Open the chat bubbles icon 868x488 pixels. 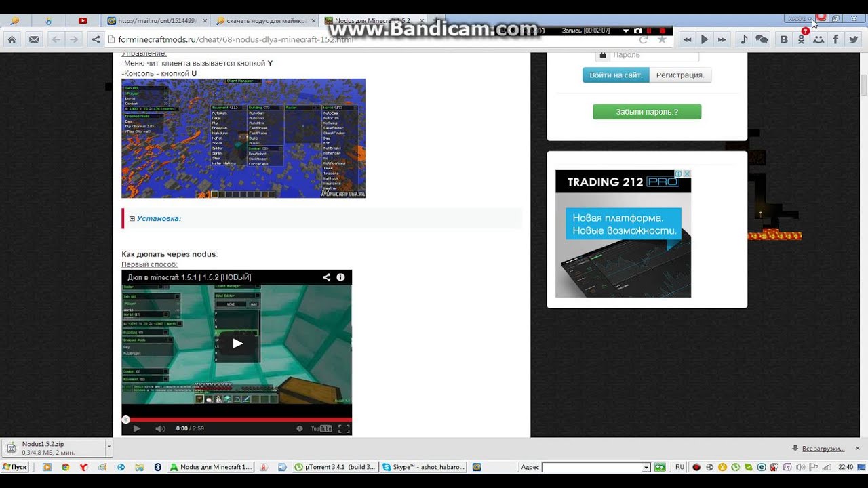click(762, 39)
